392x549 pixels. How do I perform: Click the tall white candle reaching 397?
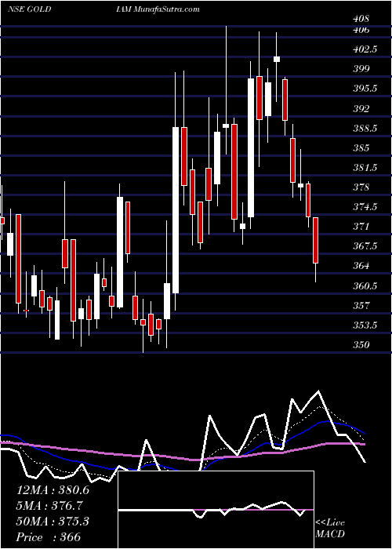click(251, 147)
